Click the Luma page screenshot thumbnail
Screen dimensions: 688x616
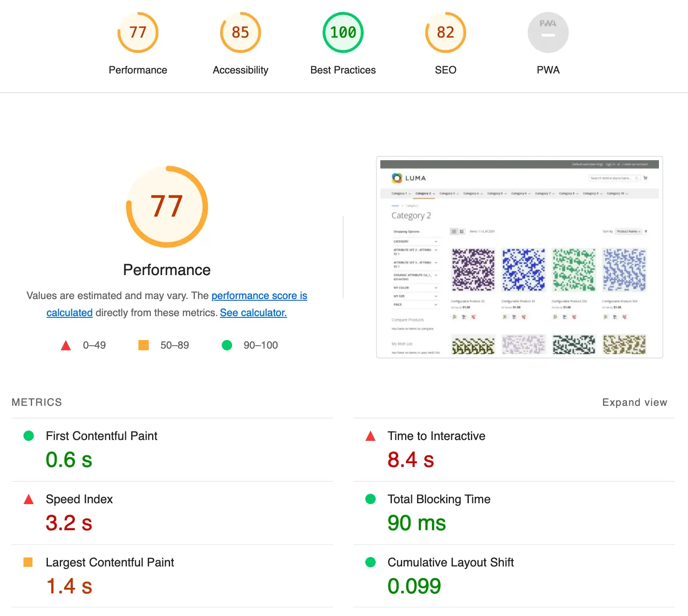519,257
